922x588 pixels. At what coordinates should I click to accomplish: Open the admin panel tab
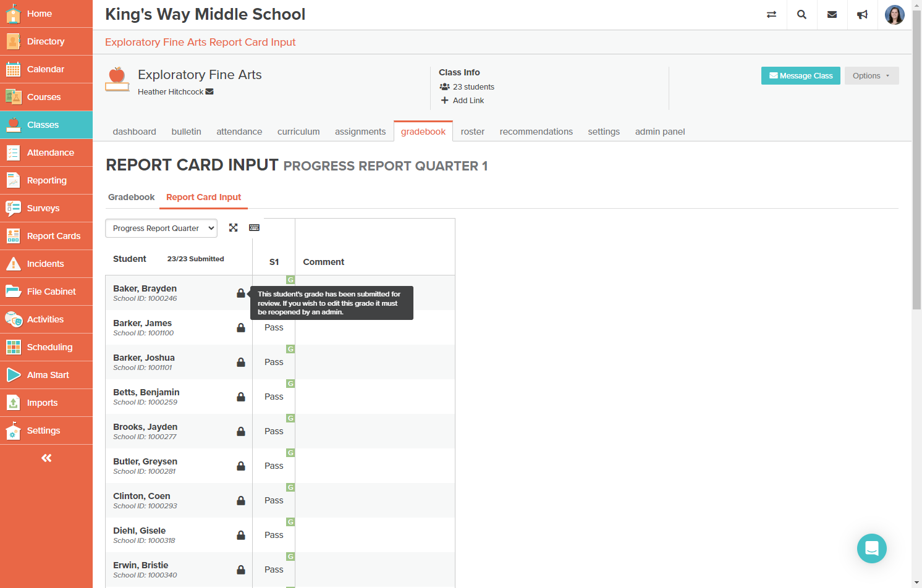[x=660, y=132]
